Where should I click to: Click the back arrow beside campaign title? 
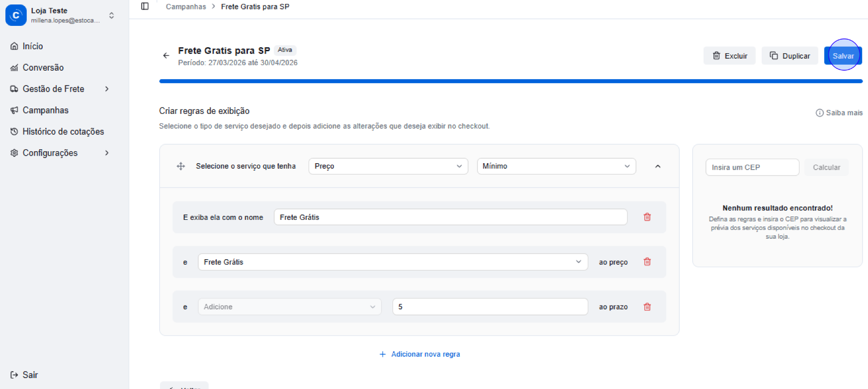click(166, 56)
